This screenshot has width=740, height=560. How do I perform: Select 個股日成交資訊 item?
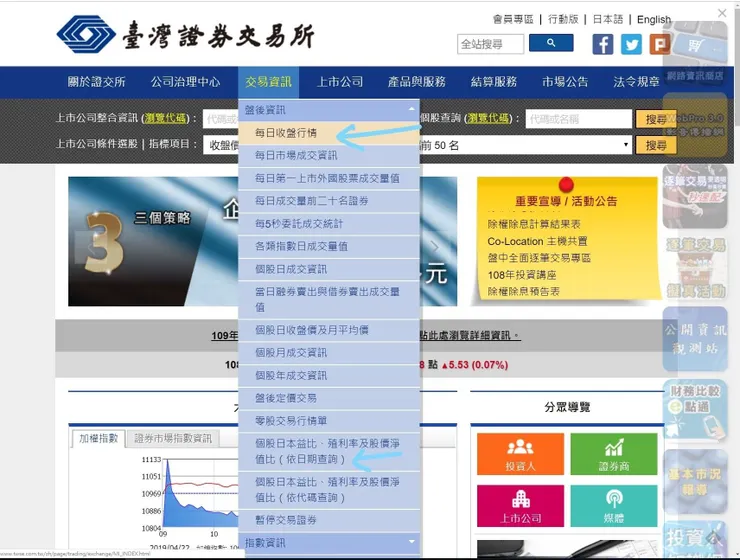point(329,269)
